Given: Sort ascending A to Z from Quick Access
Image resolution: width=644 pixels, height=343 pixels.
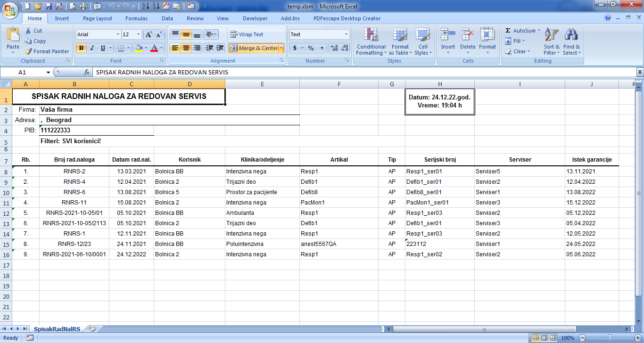Looking at the screenshot, I should [x=146, y=6].
